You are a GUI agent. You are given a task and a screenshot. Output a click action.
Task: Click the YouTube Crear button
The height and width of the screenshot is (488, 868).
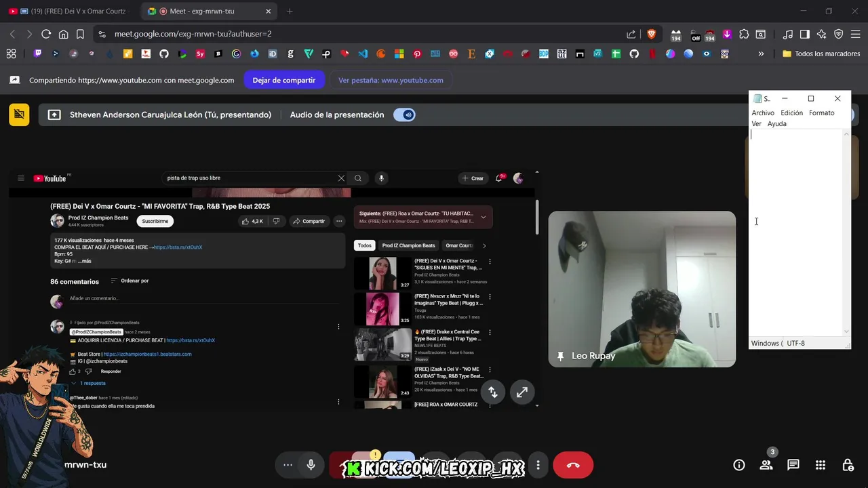click(473, 178)
